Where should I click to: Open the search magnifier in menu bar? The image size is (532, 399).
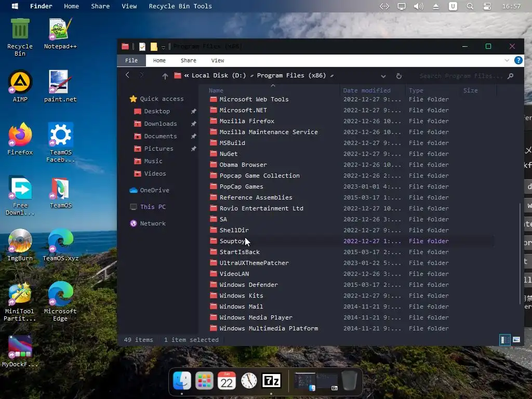point(470,6)
